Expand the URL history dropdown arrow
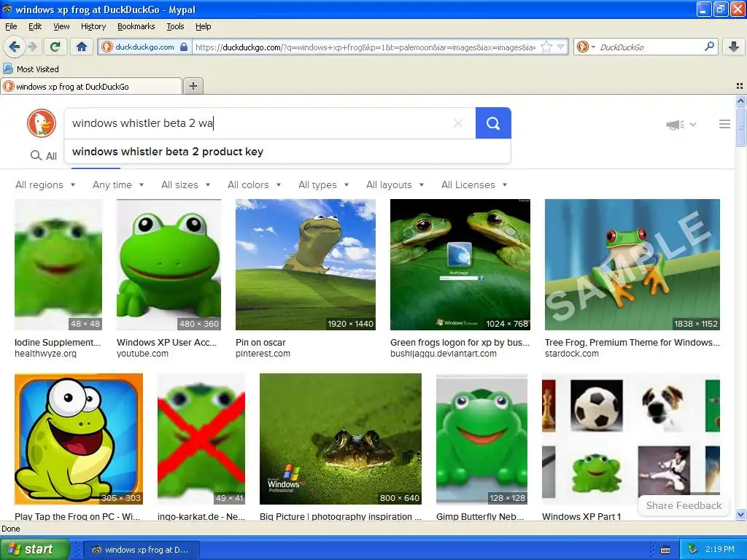Screen dimensions: 747x560 (561, 47)
